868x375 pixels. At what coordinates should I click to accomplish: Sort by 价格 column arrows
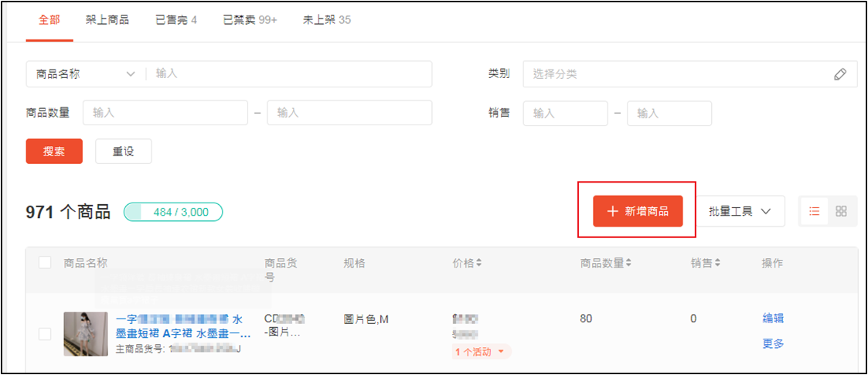(479, 264)
